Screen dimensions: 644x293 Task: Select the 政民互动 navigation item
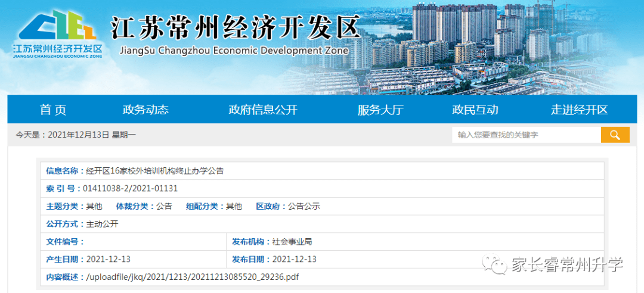coord(475,110)
